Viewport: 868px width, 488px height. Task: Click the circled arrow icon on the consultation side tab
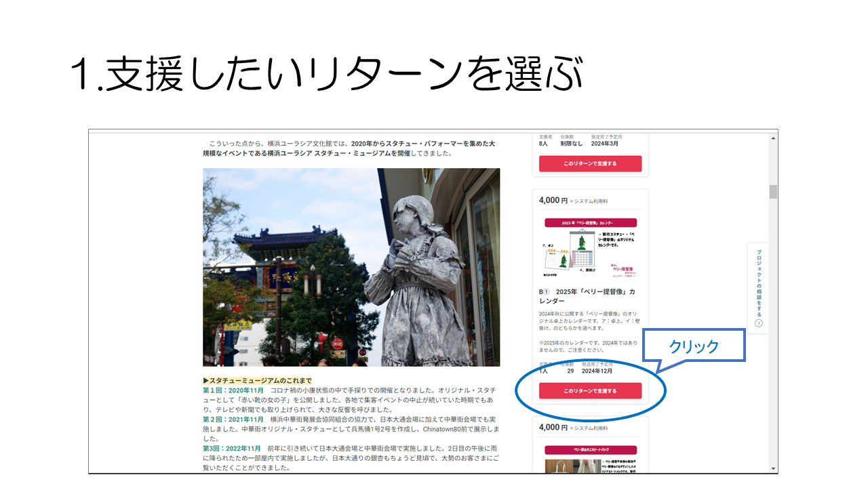pyautogui.click(x=759, y=323)
